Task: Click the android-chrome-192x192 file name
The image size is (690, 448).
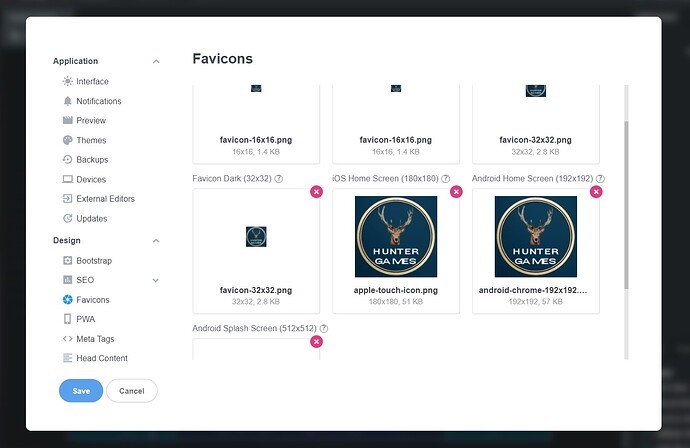Action: [x=533, y=290]
